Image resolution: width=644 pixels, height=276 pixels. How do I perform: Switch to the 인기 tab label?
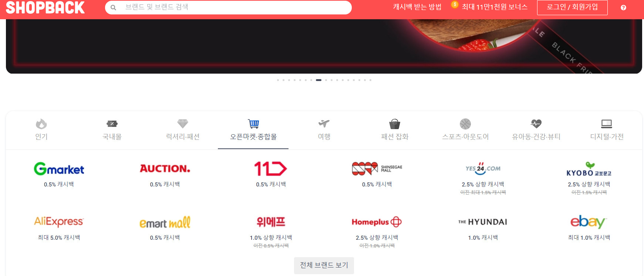point(41,137)
